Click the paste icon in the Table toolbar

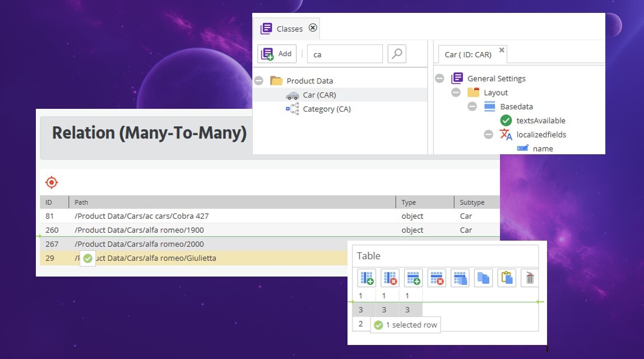(506, 278)
